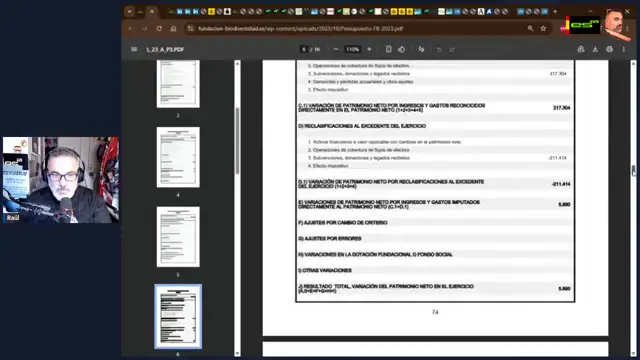Click the page number field showing 6
The height and width of the screenshot is (360, 640).
(x=304, y=49)
